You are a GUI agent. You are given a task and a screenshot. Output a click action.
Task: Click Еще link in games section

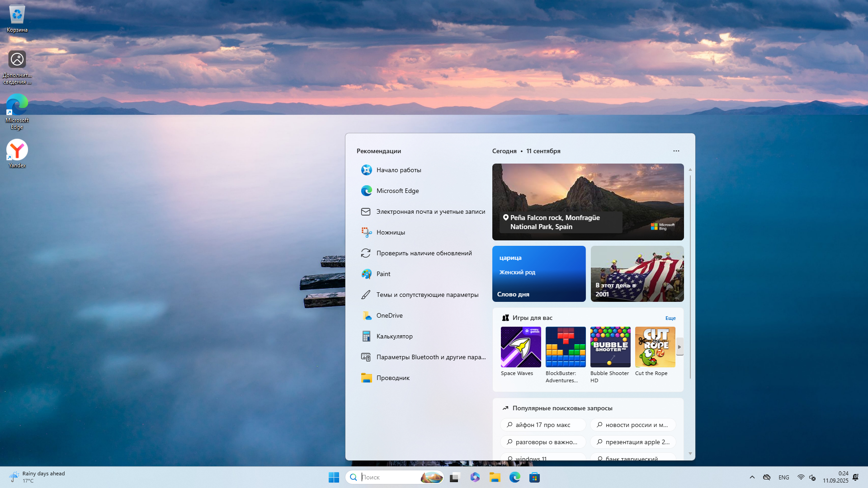670,318
